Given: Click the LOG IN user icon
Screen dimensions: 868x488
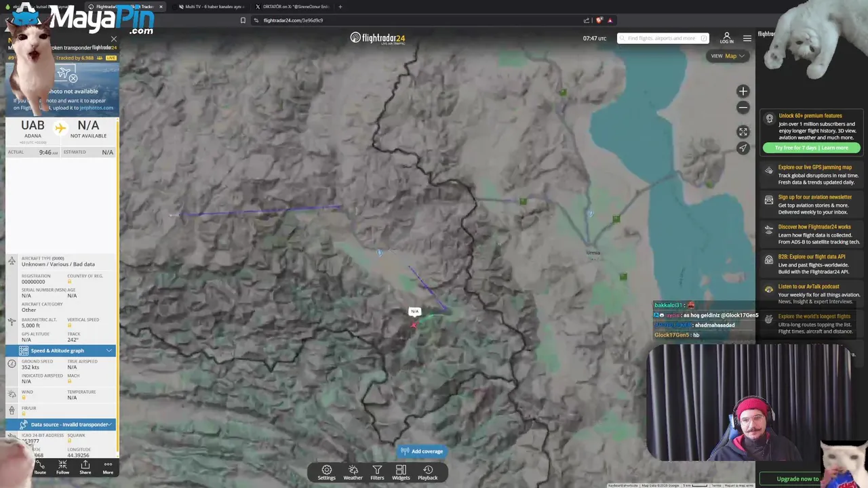Looking at the screenshot, I should (726, 38).
